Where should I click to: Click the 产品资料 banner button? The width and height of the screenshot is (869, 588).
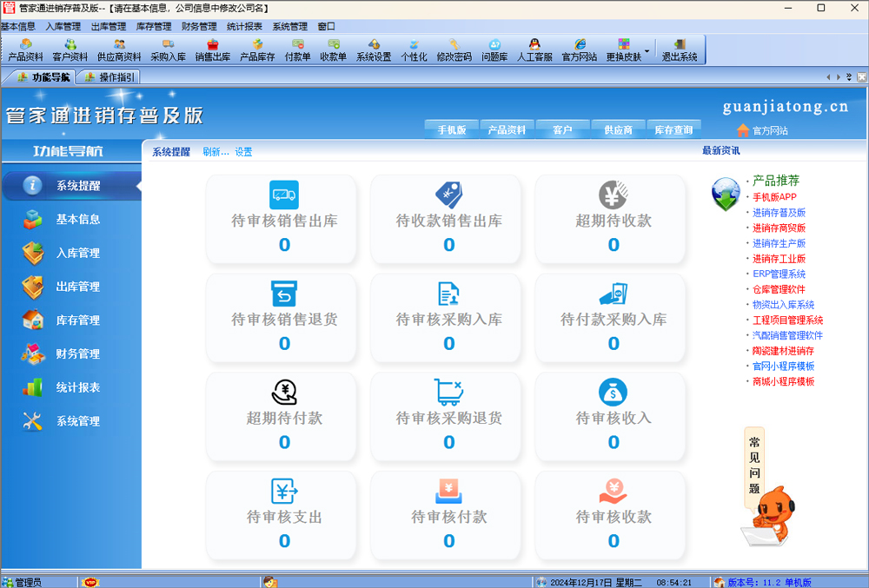[x=507, y=129]
